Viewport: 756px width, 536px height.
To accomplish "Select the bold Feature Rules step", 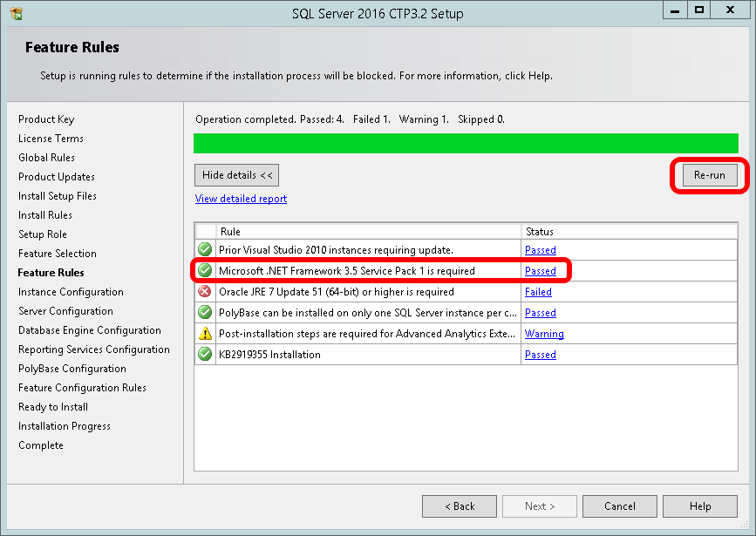I will click(51, 273).
